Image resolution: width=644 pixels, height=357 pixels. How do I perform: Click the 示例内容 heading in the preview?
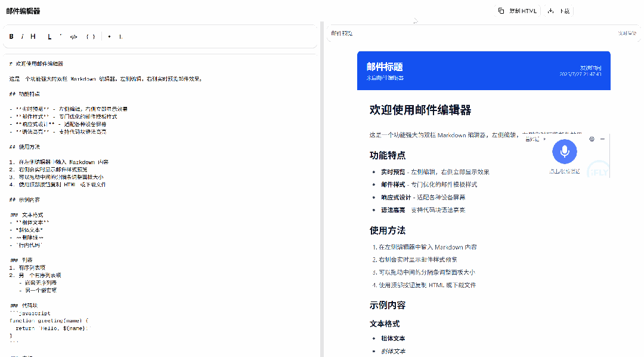pyautogui.click(x=388, y=305)
